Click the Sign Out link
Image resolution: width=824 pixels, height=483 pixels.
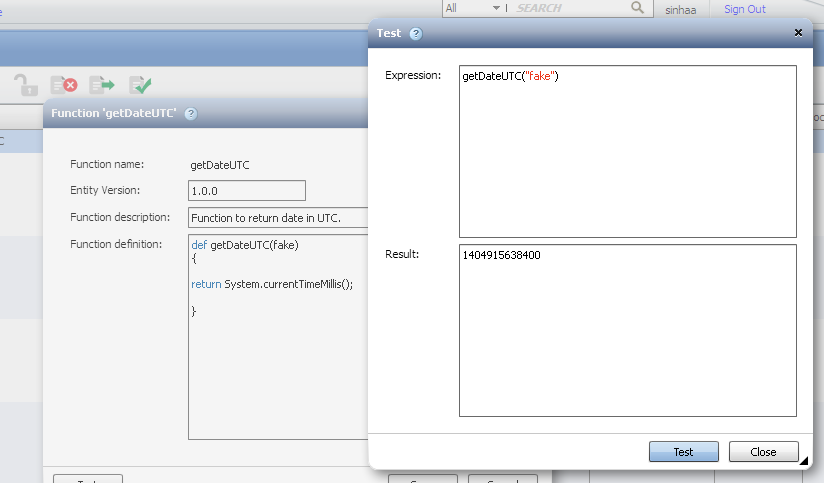[x=744, y=9]
